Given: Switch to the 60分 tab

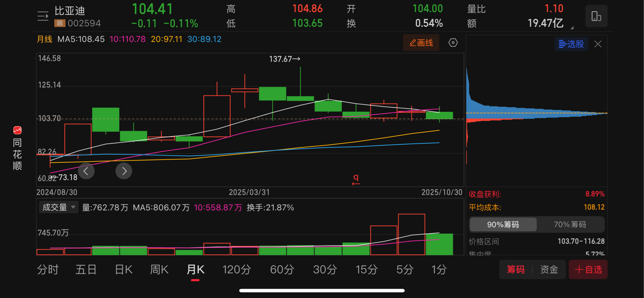Looking at the screenshot, I should 282,270.
